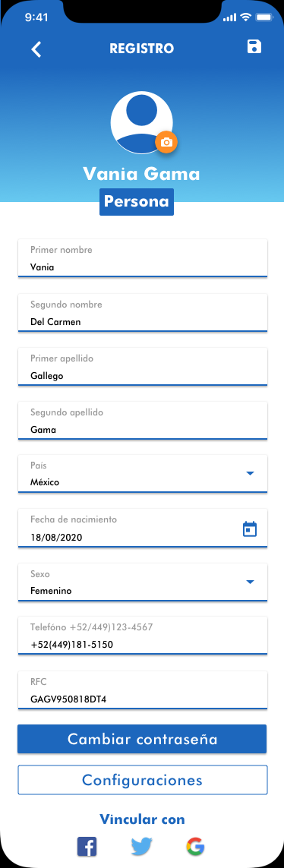Select the Persona label tag

(137, 201)
